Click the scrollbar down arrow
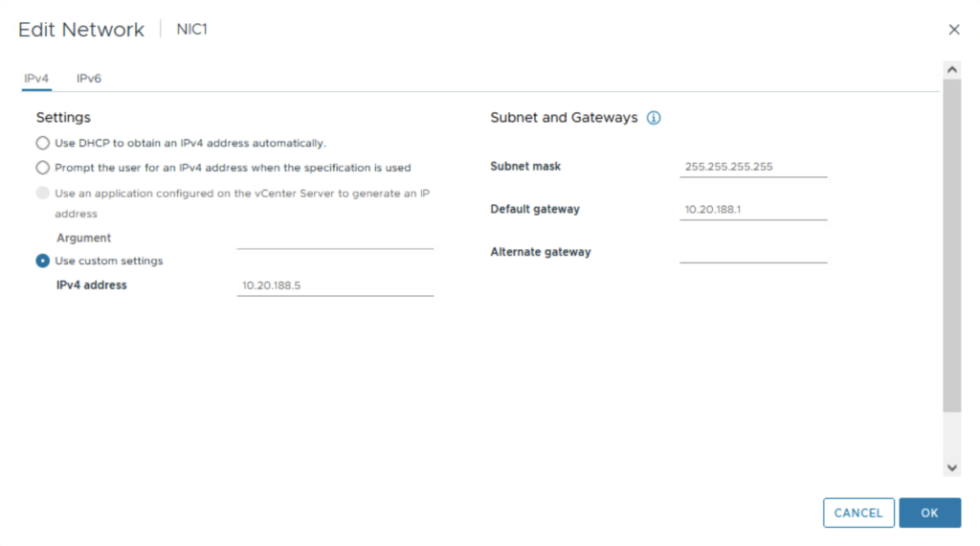Image resolution: width=980 pixels, height=546 pixels. (951, 466)
